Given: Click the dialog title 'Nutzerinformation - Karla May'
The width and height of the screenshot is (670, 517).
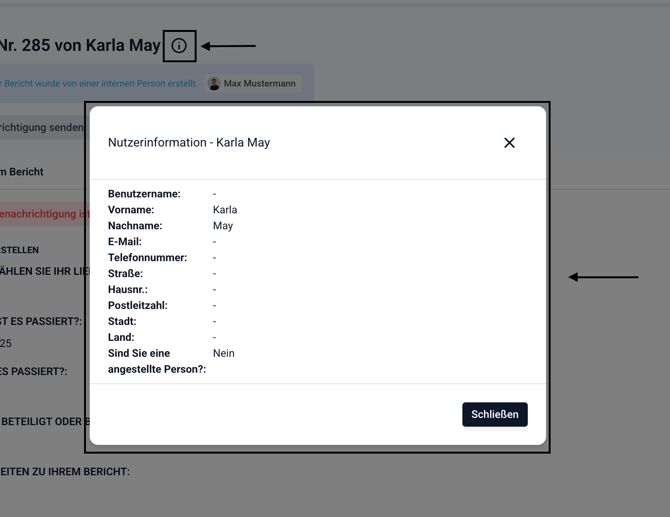Looking at the screenshot, I should click(x=189, y=143).
